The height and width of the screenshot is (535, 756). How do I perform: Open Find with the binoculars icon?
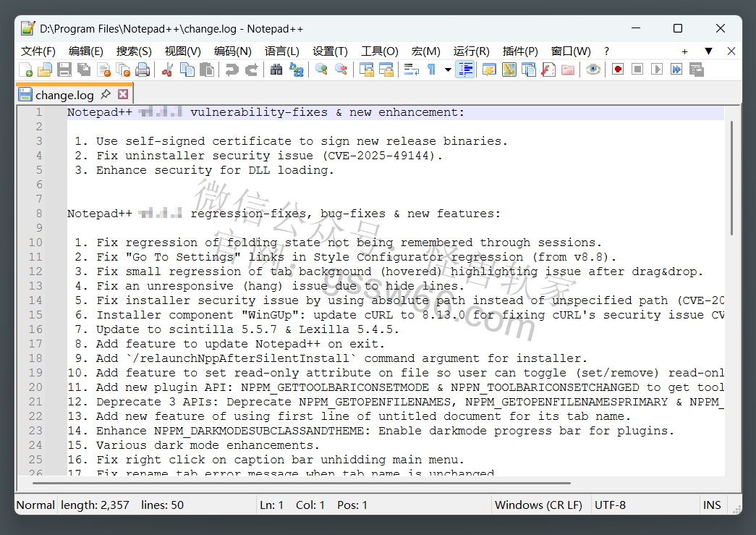click(276, 70)
